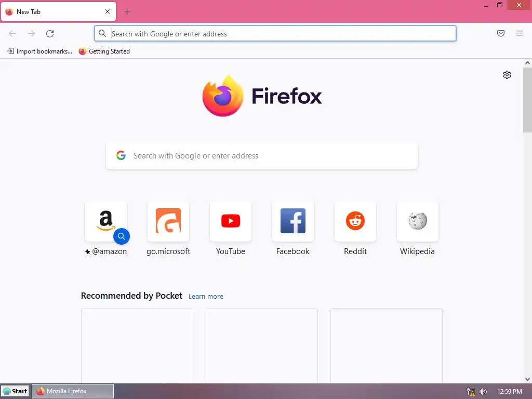Click the vertical scrollbar thumb
The width and height of the screenshot is (532, 399).
coord(527,100)
